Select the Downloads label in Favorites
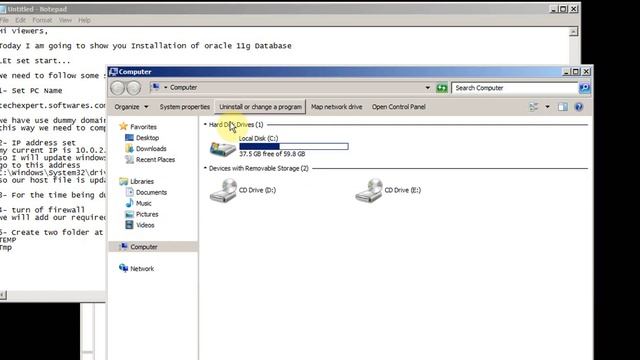The height and width of the screenshot is (360, 640). [x=151, y=149]
